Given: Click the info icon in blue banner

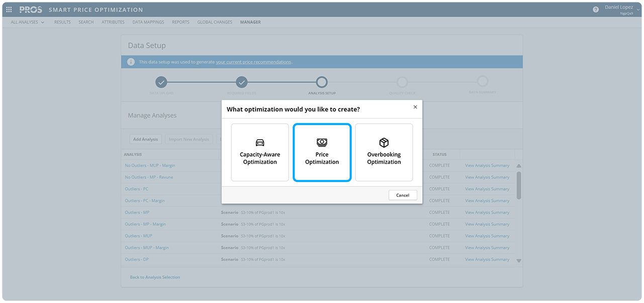Looking at the screenshot, I should coord(131,62).
